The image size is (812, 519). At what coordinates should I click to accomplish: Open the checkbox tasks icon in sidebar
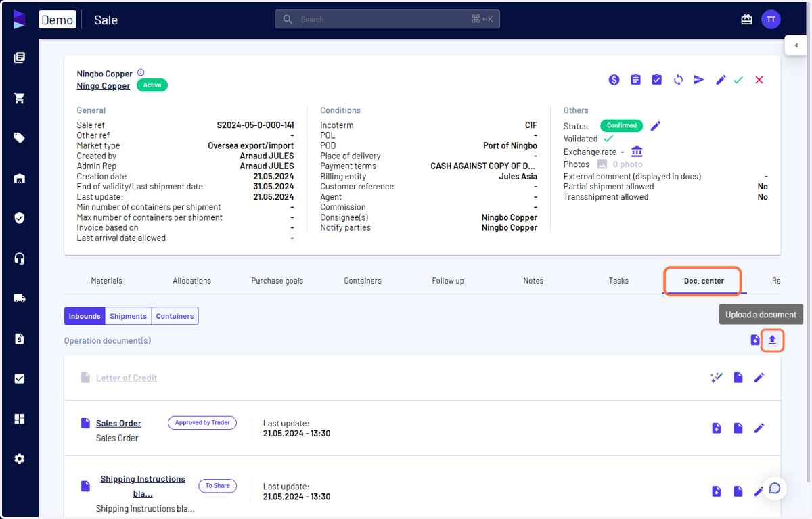pos(19,379)
